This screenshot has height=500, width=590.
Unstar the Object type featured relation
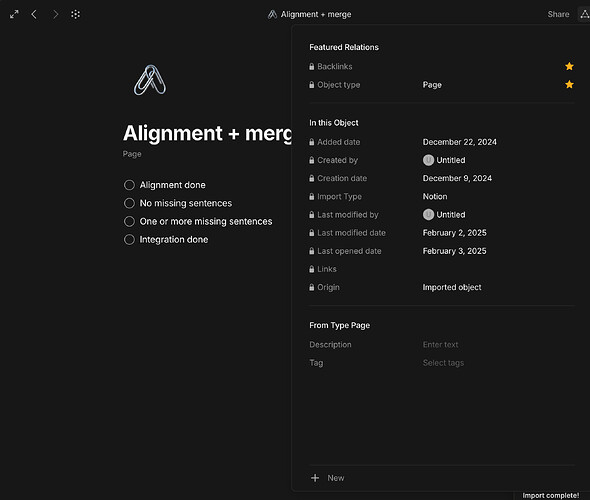click(569, 84)
